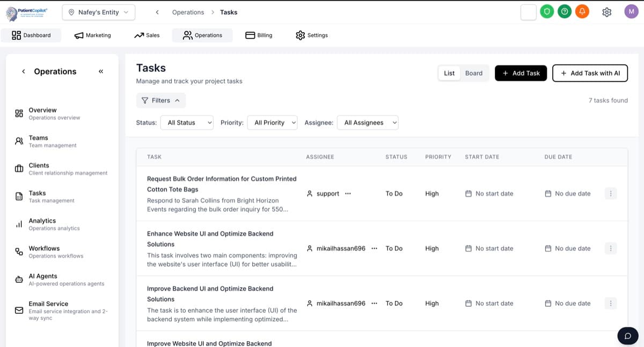Open the Settings tab in top nav

pos(312,35)
